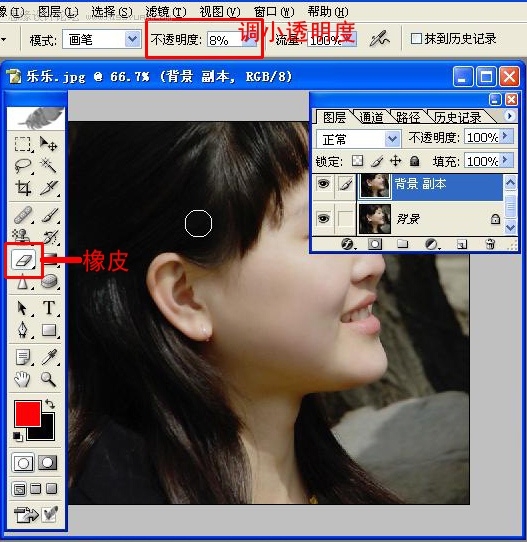The width and height of the screenshot is (527, 542).
Task: Reset default foreground and background colors
Action: click(x=17, y=436)
